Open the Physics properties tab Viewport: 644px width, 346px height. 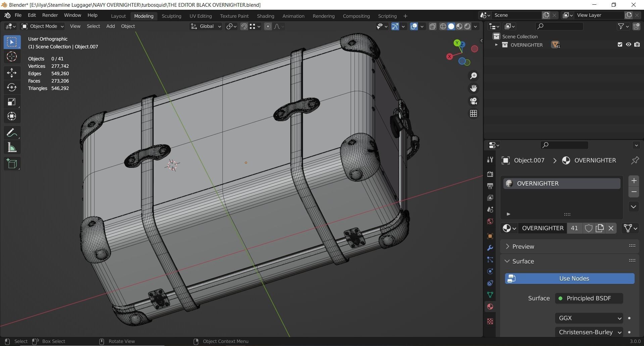coord(490,271)
